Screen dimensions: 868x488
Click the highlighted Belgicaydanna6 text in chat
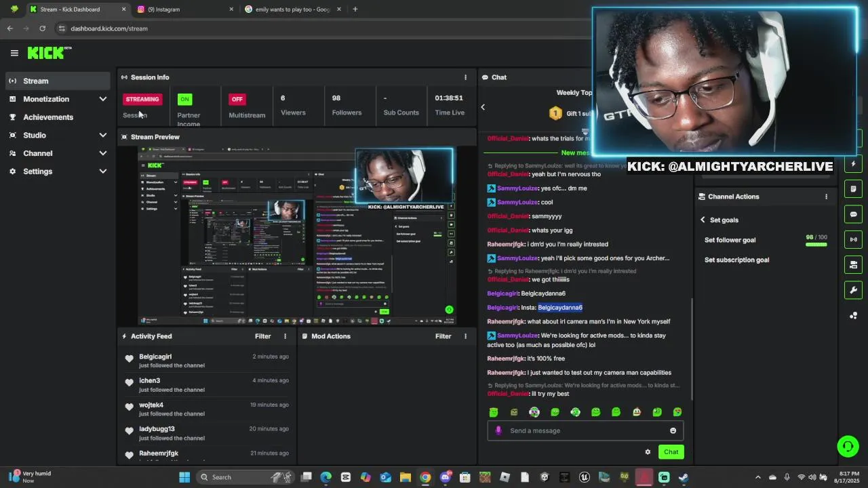coord(560,308)
